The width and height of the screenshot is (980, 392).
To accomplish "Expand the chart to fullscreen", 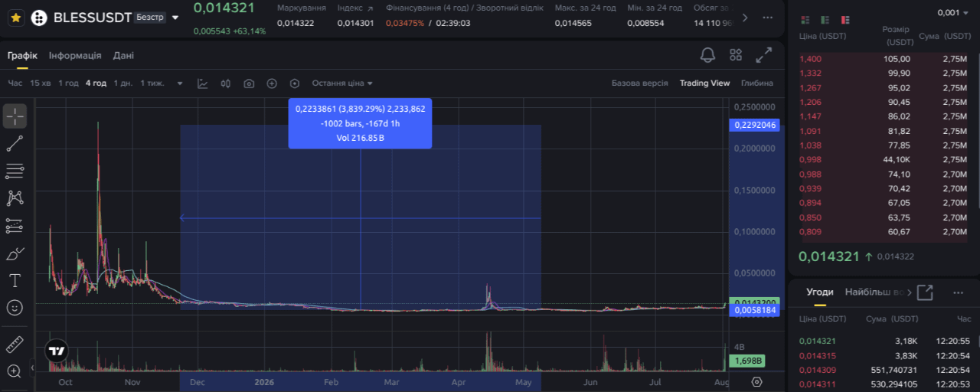I will 764,55.
